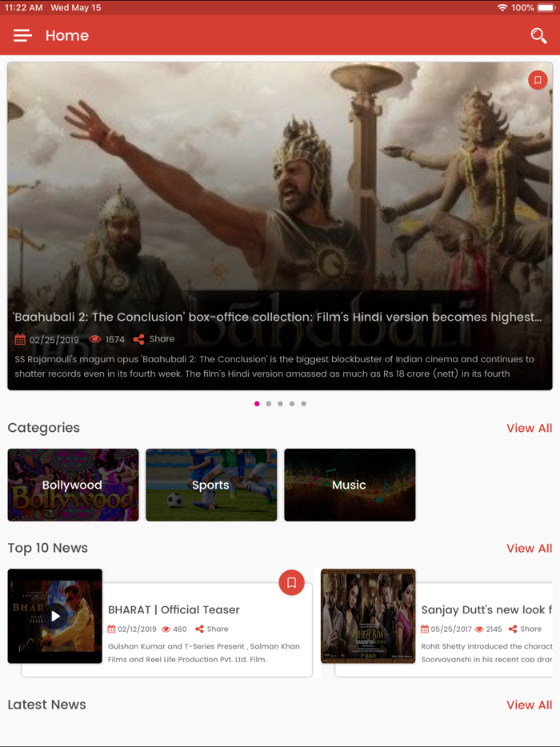This screenshot has height=747, width=560.
Task: Open the Baahubali 2 headline article
Action: pos(278,318)
